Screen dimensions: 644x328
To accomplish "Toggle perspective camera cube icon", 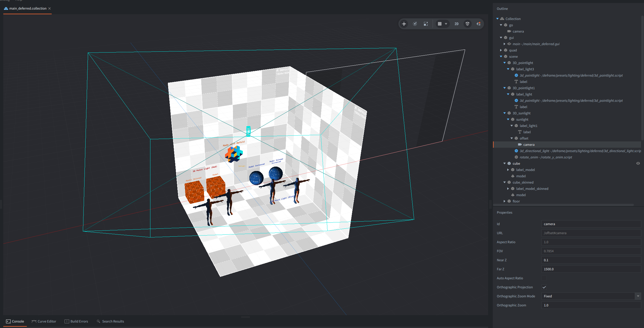I will pyautogui.click(x=468, y=24).
